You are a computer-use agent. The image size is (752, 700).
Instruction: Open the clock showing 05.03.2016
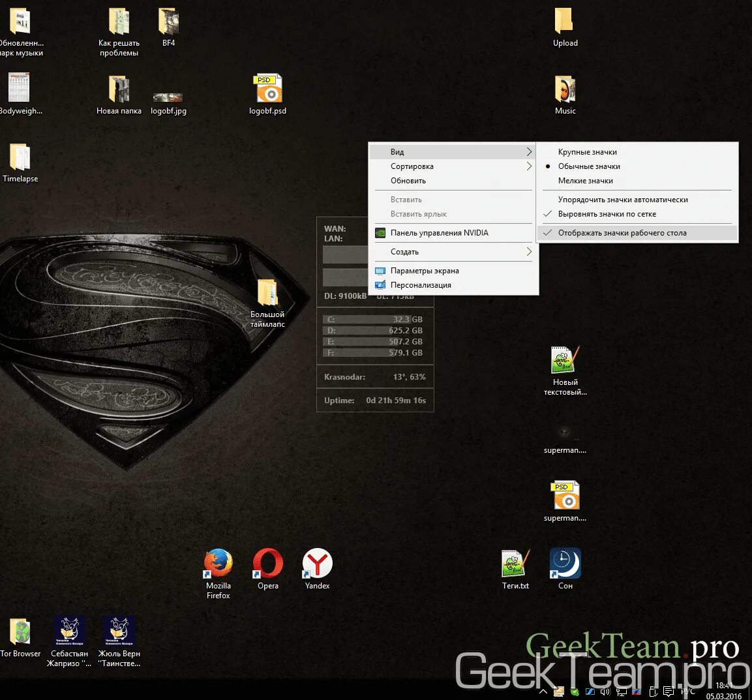pos(724,691)
